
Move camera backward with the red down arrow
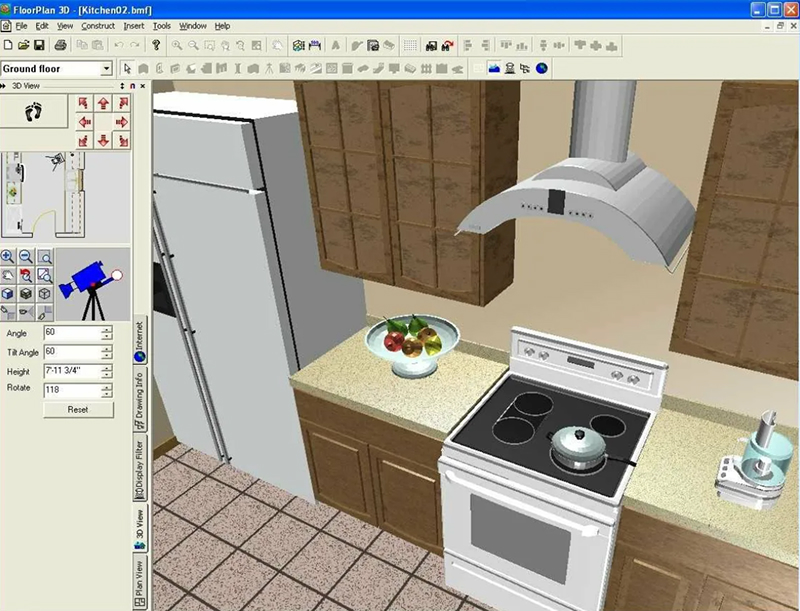104,140
